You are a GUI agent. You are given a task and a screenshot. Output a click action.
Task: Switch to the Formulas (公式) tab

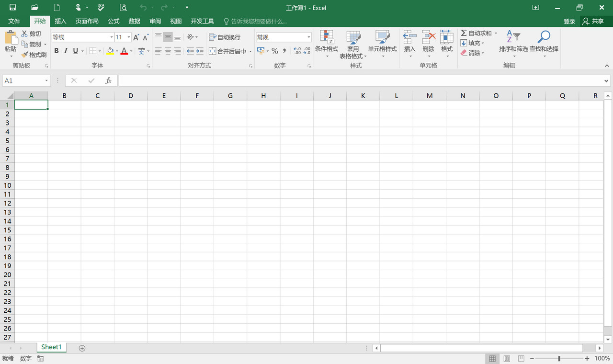114,21
